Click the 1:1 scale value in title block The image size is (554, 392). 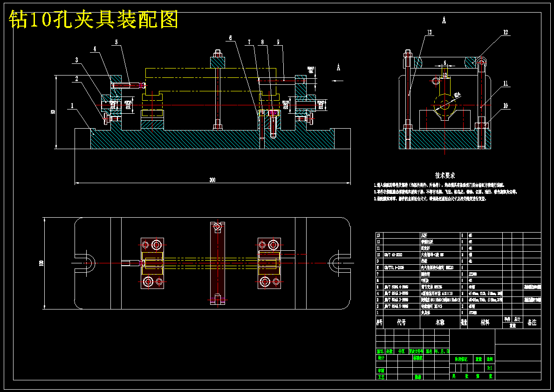490,368
